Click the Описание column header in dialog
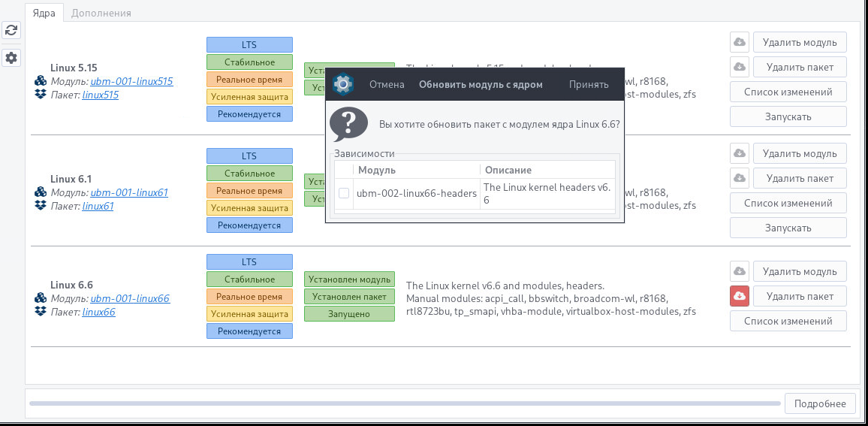This screenshot has width=868, height=426. point(547,170)
